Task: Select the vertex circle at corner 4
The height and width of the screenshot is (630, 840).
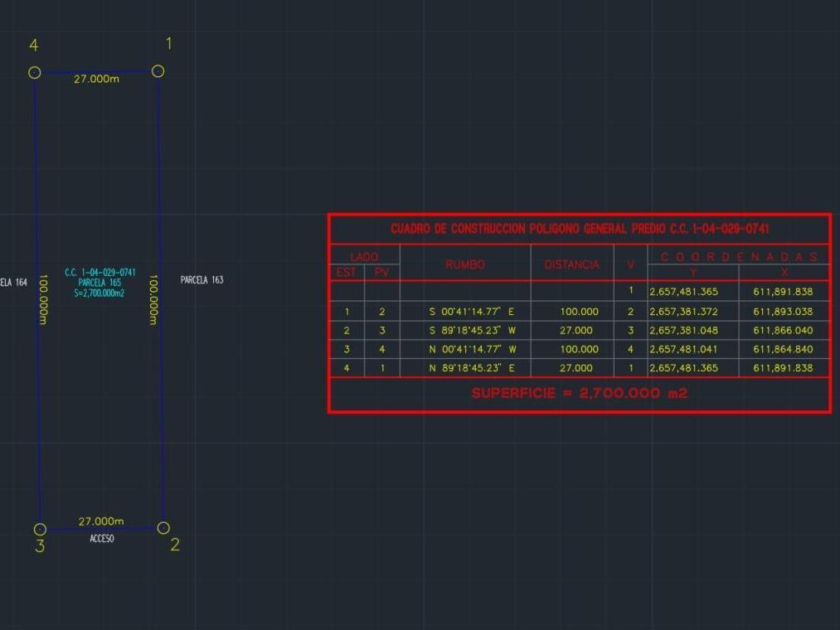Action: [35, 73]
